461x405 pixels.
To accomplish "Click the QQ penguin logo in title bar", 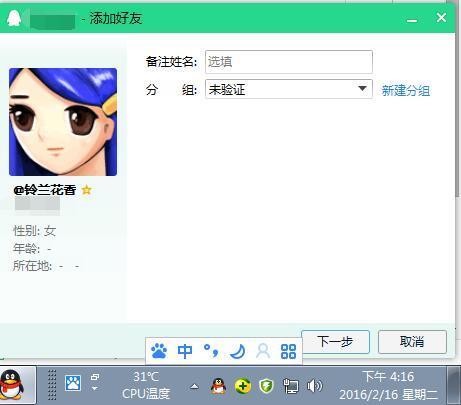I will click(x=14, y=18).
